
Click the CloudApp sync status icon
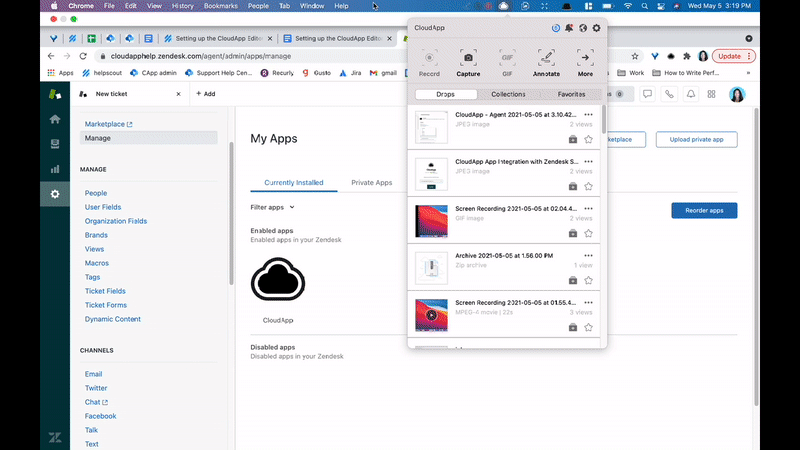coord(556,28)
